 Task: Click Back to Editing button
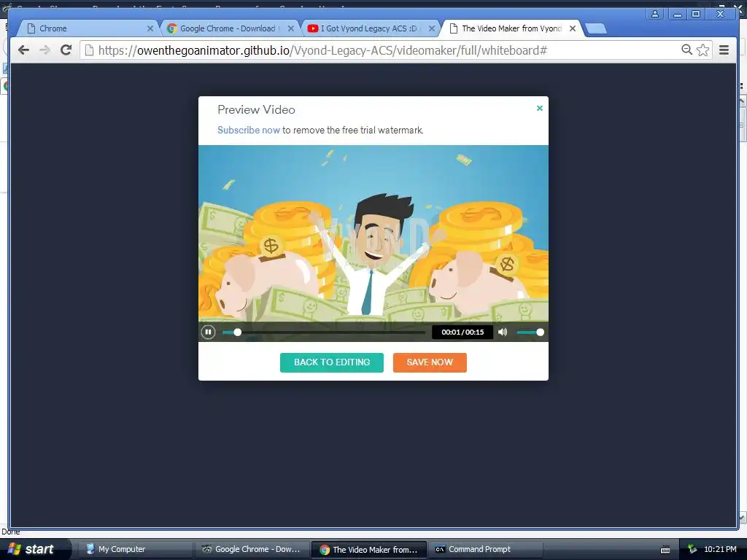pos(332,362)
